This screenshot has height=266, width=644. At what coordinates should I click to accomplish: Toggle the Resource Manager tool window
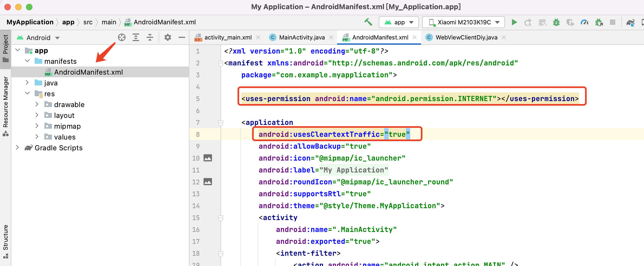coord(6,106)
